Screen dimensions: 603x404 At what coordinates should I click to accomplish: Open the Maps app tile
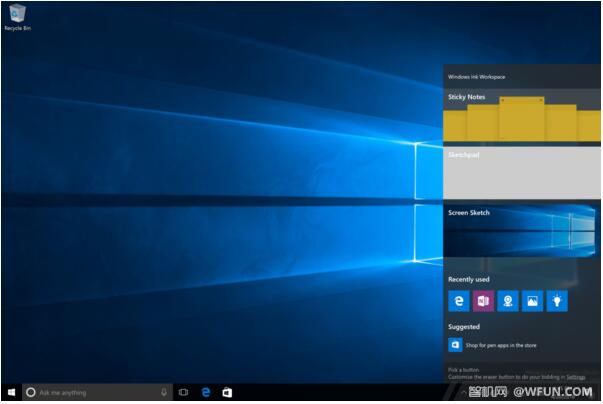click(508, 301)
